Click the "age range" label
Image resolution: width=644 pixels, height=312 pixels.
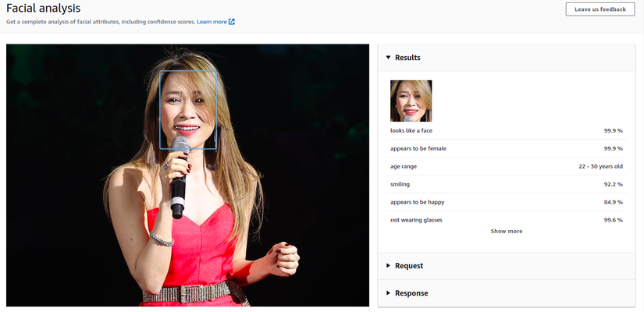[x=404, y=167]
